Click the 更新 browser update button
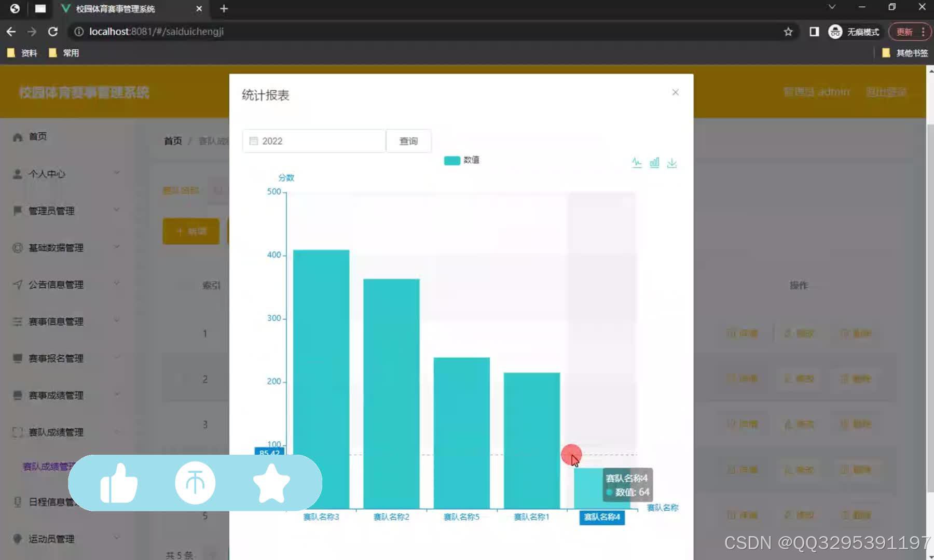The width and height of the screenshot is (934, 560). (x=910, y=32)
